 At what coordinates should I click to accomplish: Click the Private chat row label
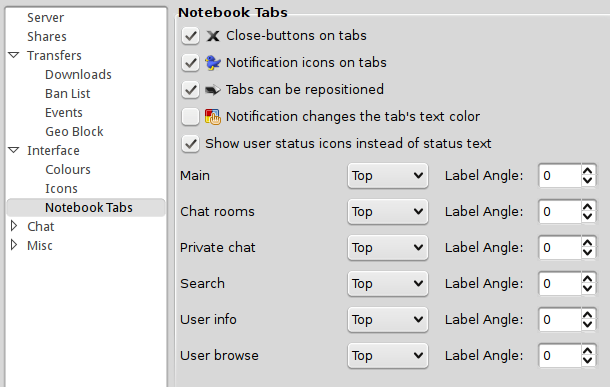coord(218,248)
